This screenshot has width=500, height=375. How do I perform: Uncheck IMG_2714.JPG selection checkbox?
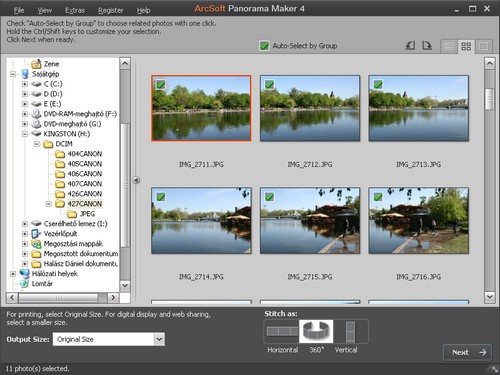point(161,197)
